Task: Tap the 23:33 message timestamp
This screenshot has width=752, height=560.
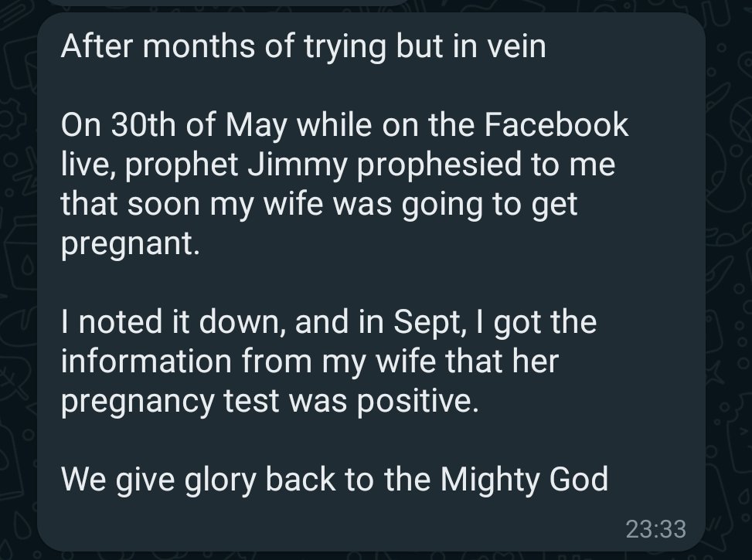Action: point(655,529)
